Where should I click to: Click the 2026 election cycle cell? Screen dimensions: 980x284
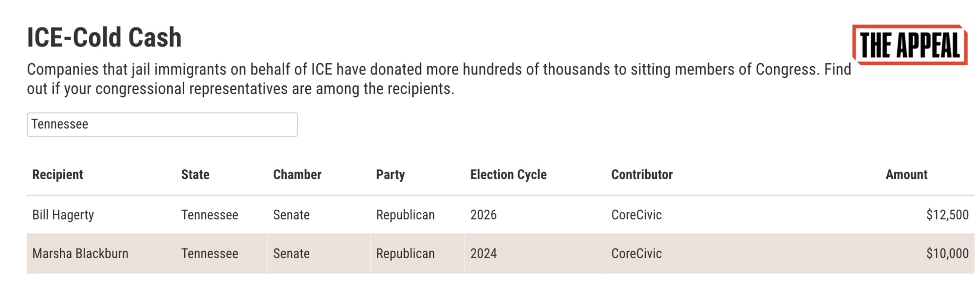(483, 215)
